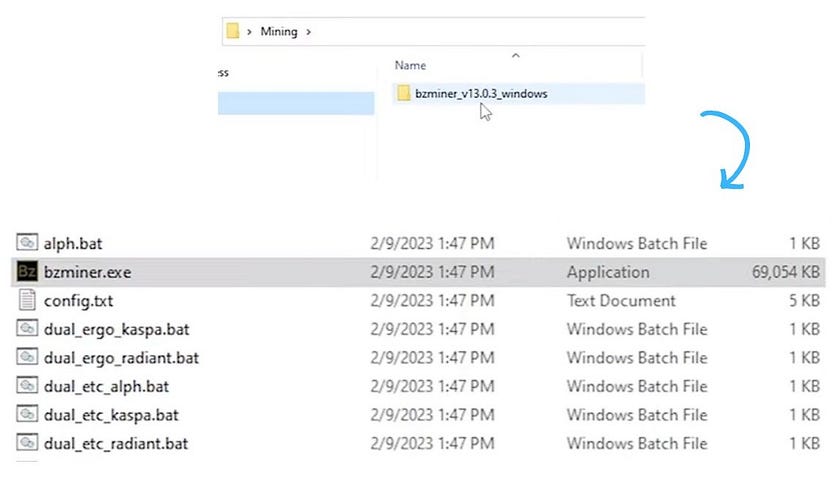Click the dual_etc_kaspa.bat file icon
Screen dimensions: 840x484
(x=27, y=414)
